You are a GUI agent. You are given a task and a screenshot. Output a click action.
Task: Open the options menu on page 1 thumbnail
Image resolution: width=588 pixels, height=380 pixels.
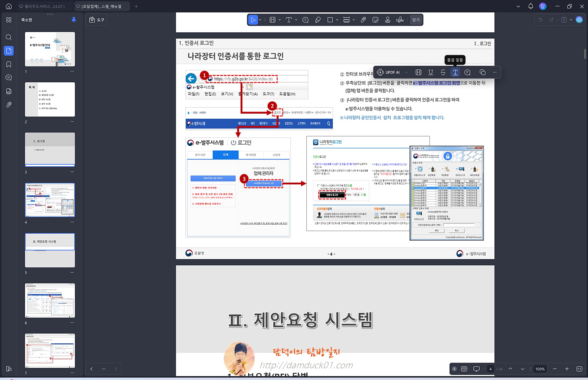pos(72,71)
